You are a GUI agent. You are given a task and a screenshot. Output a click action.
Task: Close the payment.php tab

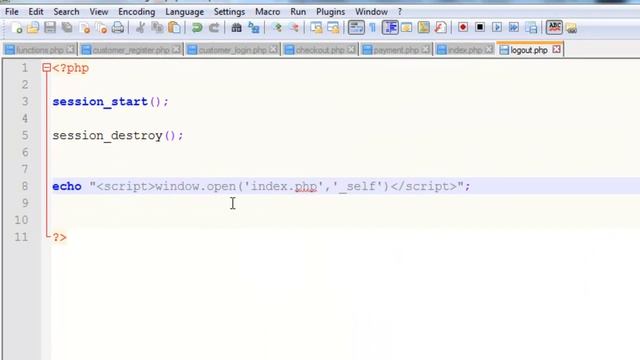coord(425,49)
